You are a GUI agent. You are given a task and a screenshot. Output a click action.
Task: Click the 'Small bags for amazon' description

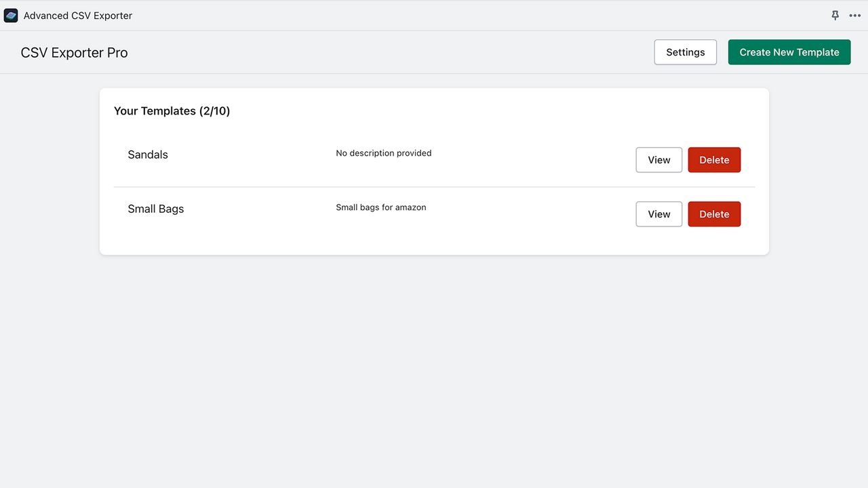381,207
